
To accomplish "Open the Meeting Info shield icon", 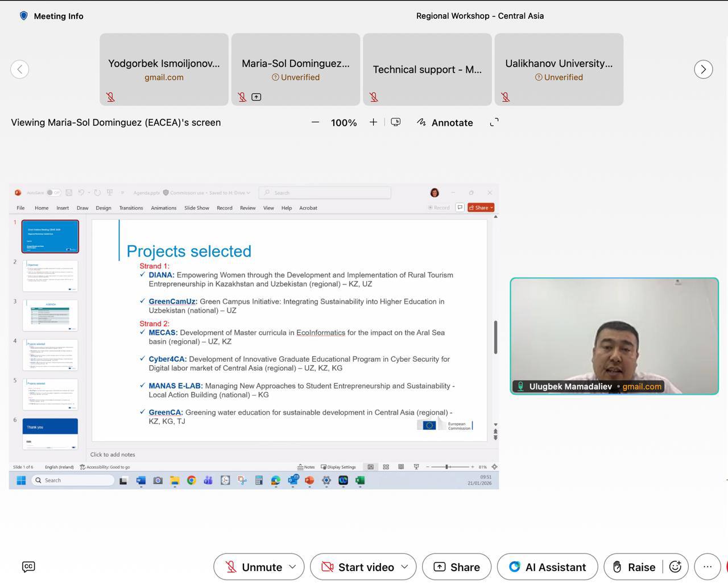I will 23,16.
